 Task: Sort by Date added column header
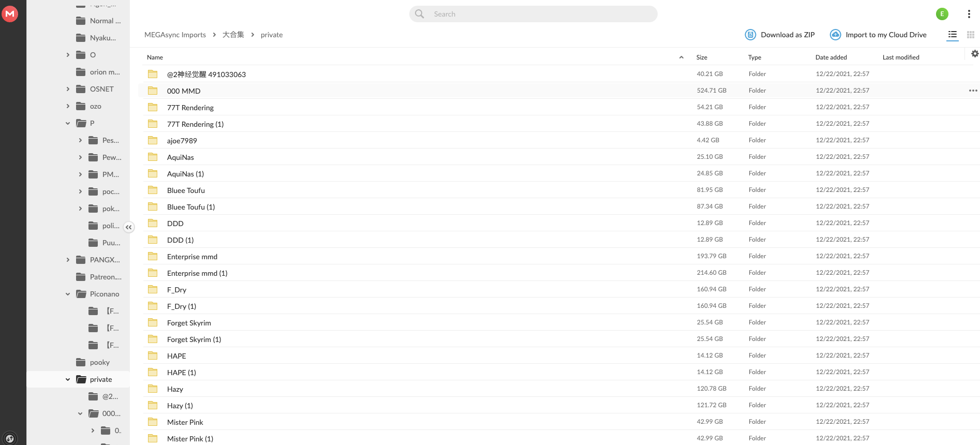(x=831, y=57)
